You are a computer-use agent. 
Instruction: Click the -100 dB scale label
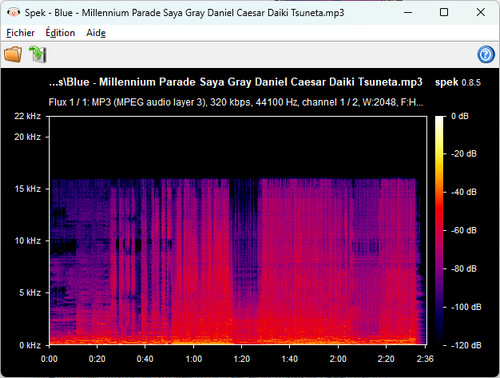point(466,307)
